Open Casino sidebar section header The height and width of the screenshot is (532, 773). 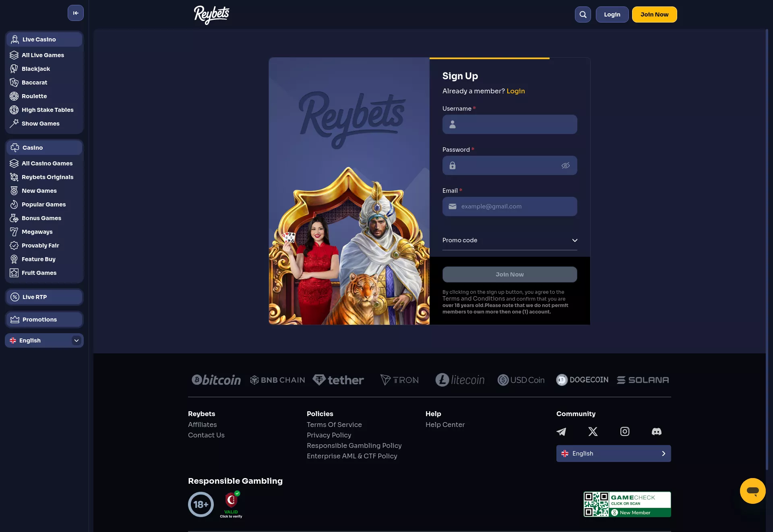(x=44, y=148)
